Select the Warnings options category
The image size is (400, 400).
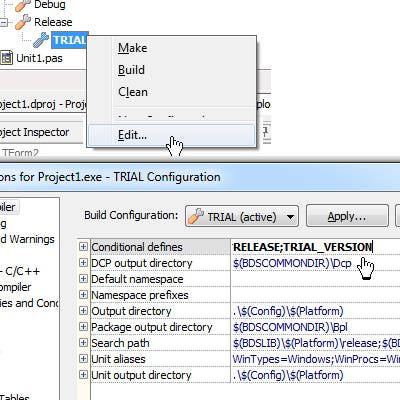pyautogui.click(x=27, y=239)
